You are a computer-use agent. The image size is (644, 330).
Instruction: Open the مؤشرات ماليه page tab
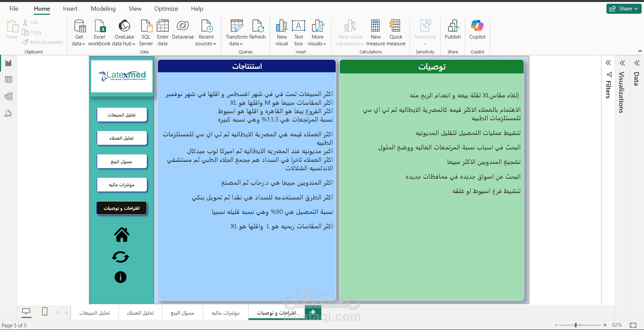tap(225, 313)
